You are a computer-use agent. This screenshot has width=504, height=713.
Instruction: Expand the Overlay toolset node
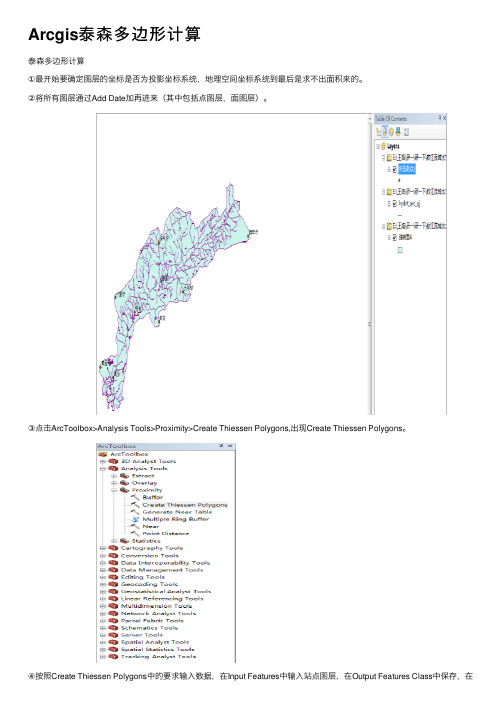tap(114, 483)
